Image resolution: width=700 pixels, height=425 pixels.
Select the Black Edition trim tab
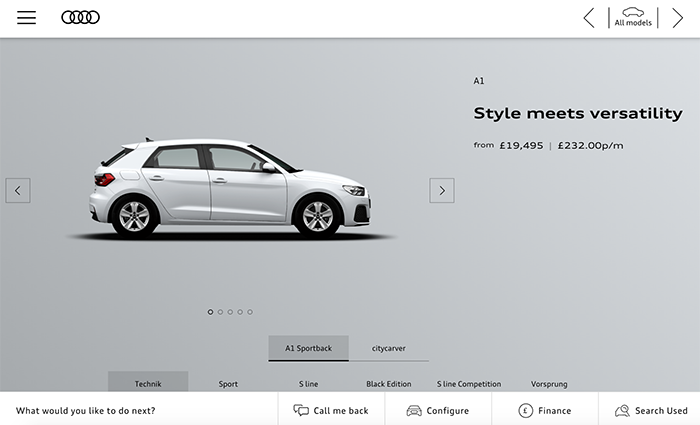pyautogui.click(x=389, y=383)
